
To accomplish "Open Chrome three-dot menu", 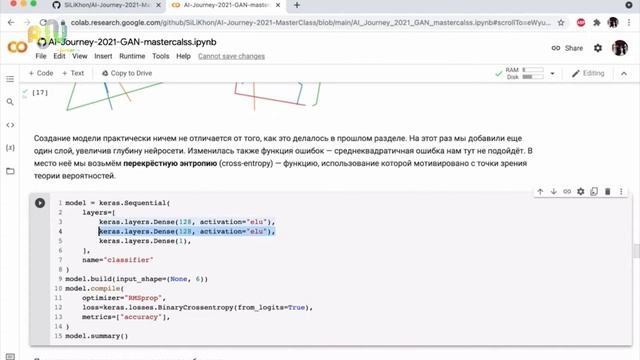I will click(629, 23).
